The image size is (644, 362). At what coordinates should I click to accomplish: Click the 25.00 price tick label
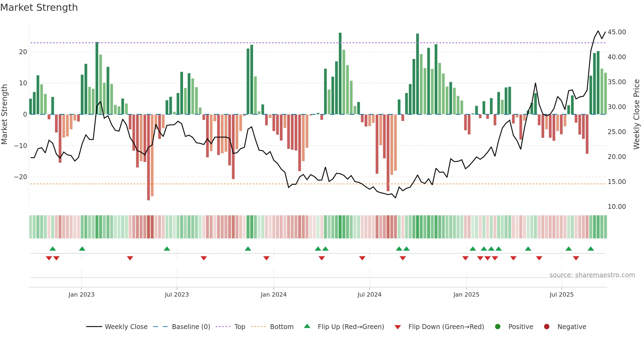coord(617,132)
